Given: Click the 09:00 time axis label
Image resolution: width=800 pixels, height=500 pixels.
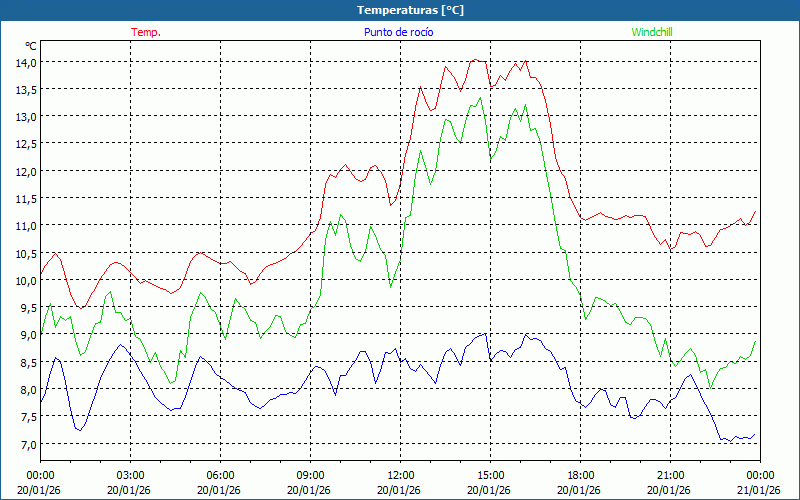Looking at the screenshot, I should (310, 475).
